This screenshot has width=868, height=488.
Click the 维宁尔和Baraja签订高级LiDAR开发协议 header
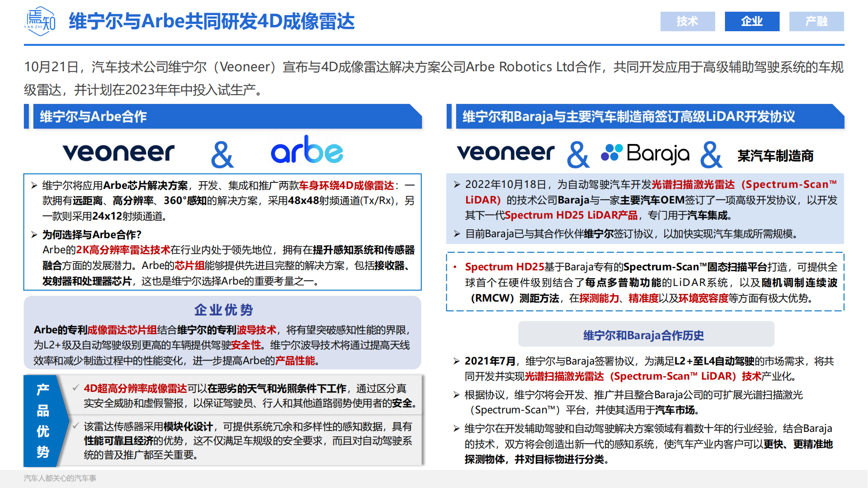pyautogui.click(x=645, y=116)
